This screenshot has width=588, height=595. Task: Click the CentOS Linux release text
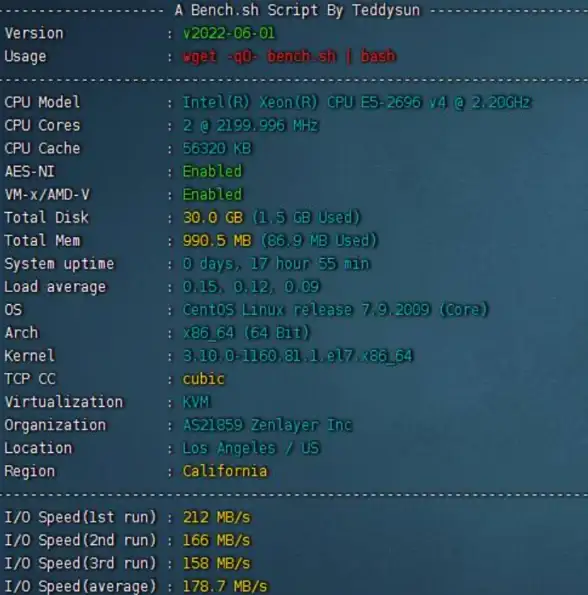[335, 310]
